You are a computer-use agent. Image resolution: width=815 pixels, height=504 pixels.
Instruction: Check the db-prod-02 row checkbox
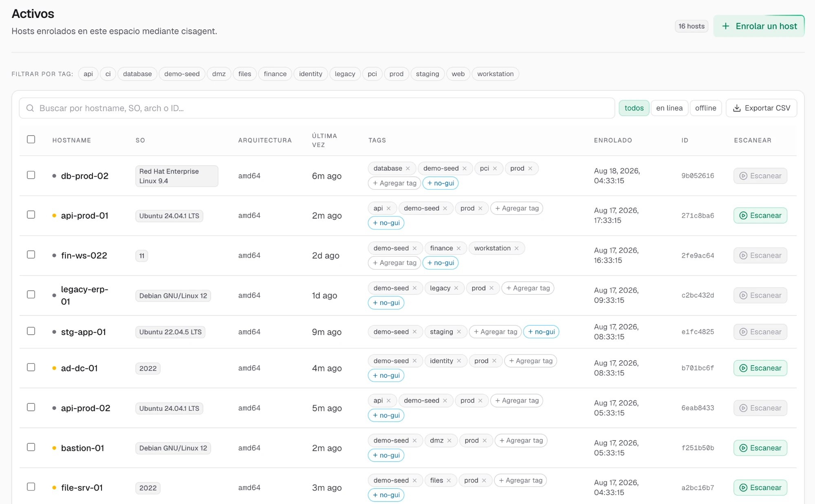point(31,175)
